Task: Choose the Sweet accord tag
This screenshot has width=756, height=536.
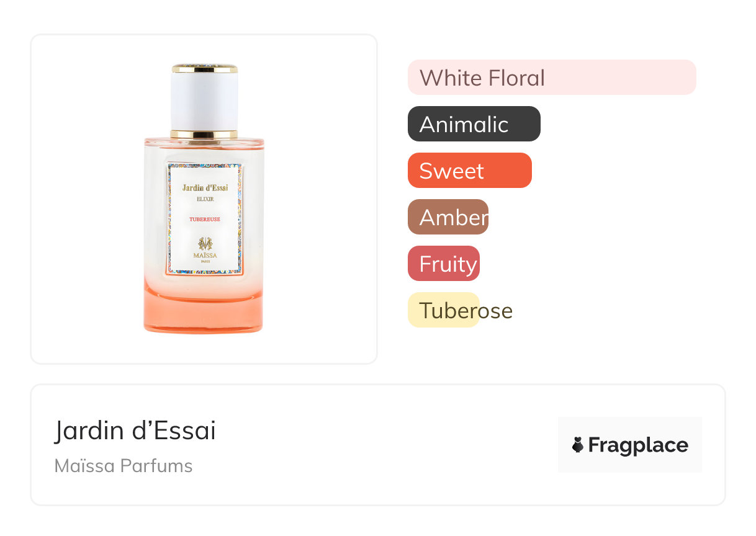Action: tap(470, 171)
